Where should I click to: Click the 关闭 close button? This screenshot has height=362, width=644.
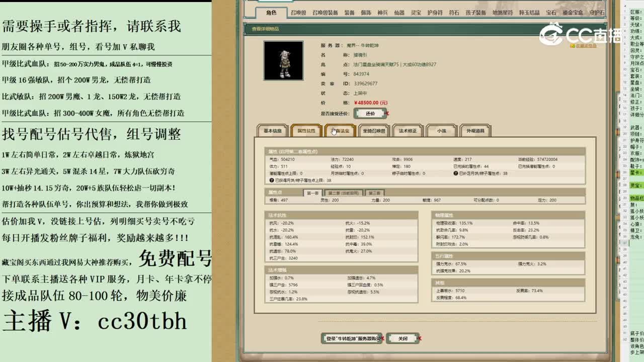(x=403, y=339)
